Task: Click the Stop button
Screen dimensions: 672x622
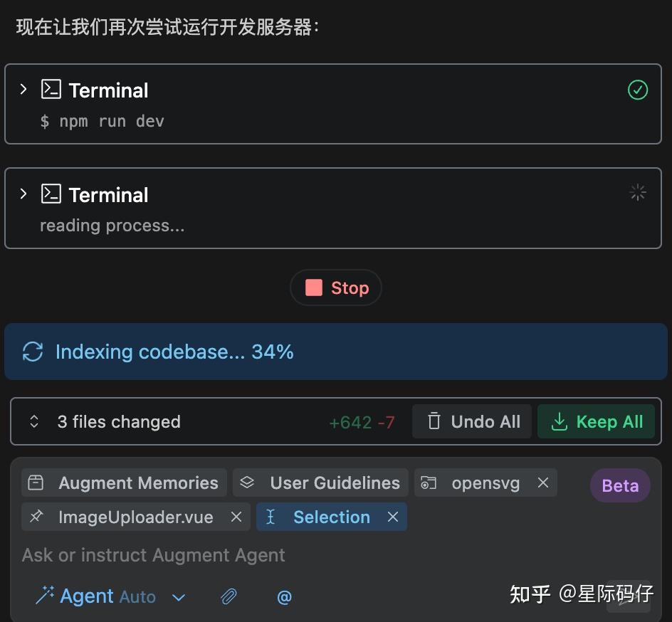Action: (335, 288)
